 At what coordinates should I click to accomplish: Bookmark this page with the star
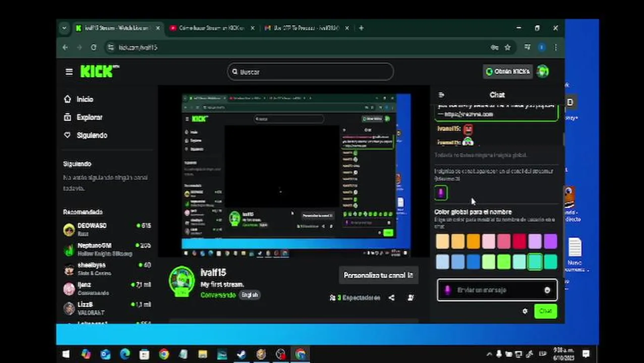507,47
